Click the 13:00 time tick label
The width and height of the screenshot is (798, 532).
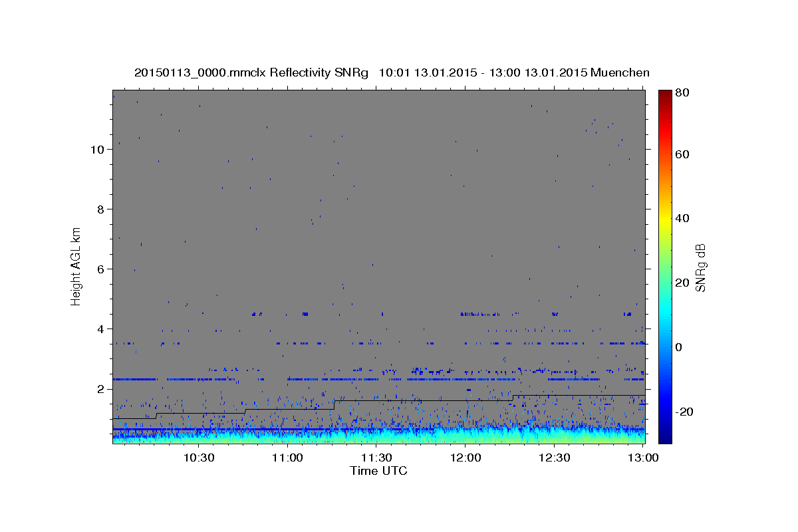[x=644, y=458]
